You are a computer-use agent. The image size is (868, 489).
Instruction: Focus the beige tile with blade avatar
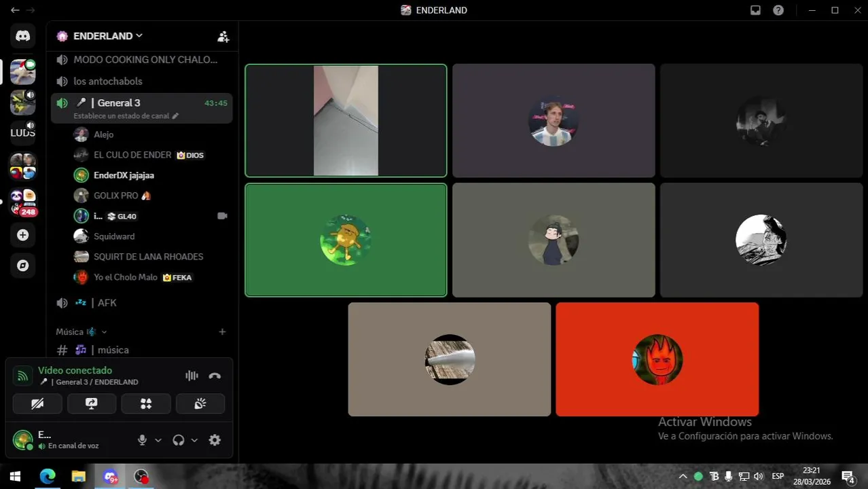point(449,359)
